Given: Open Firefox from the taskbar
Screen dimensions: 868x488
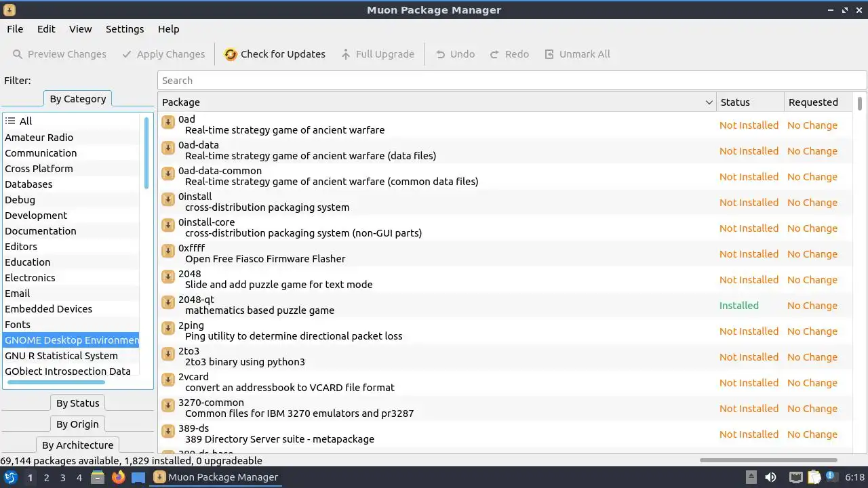Looking at the screenshot, I should [119, 477].
